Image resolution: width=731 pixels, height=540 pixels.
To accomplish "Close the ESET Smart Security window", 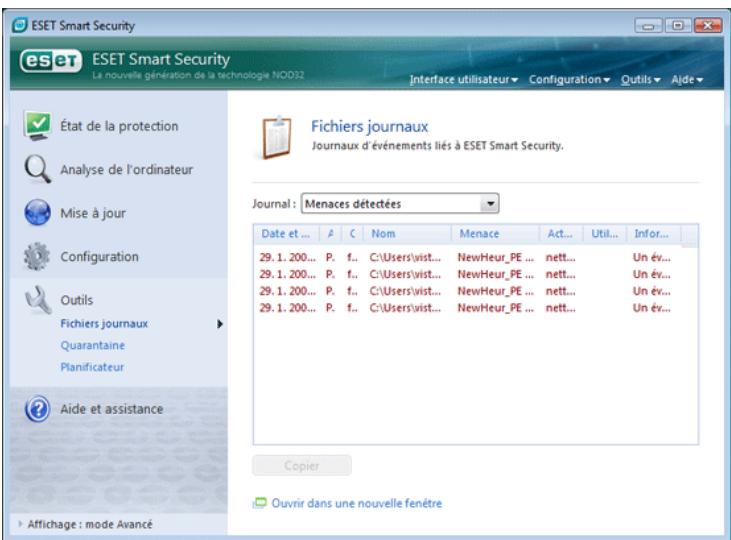I will pyautogui.click(x=708, y=25).
